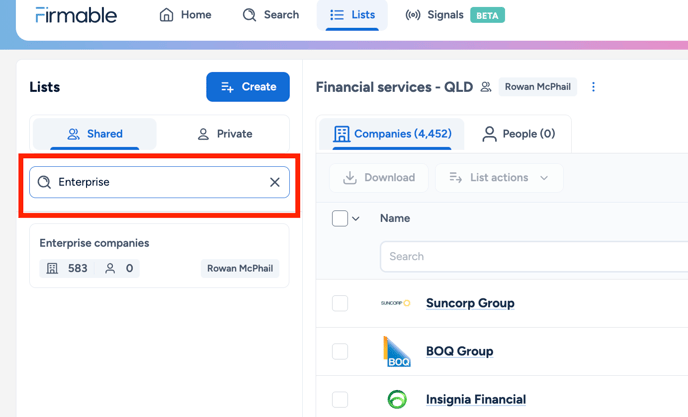Switch to the Private lists tab
This screenshot has height=417, width=688.
[225, 134]
